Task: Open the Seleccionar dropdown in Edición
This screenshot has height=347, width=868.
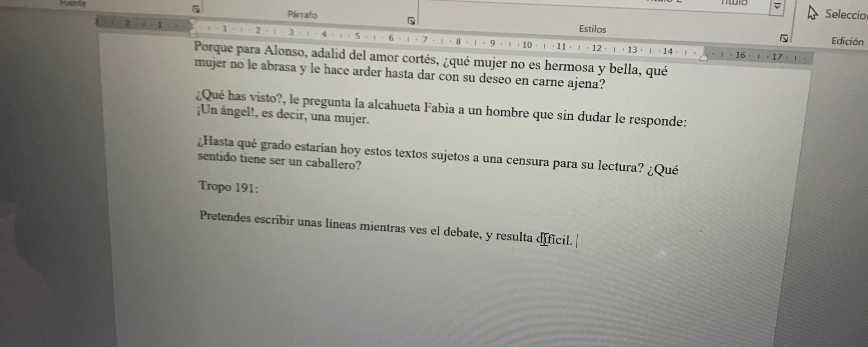Action: (x=844, y=14)
